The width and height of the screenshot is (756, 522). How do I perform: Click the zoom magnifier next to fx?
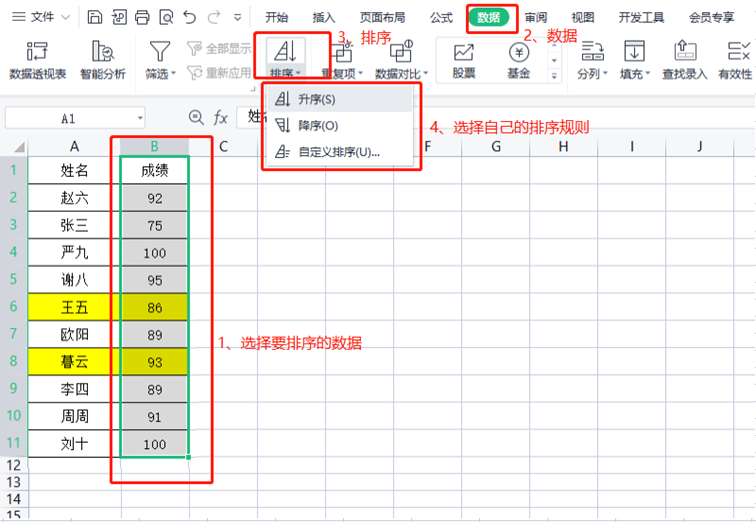click(196, 117)
